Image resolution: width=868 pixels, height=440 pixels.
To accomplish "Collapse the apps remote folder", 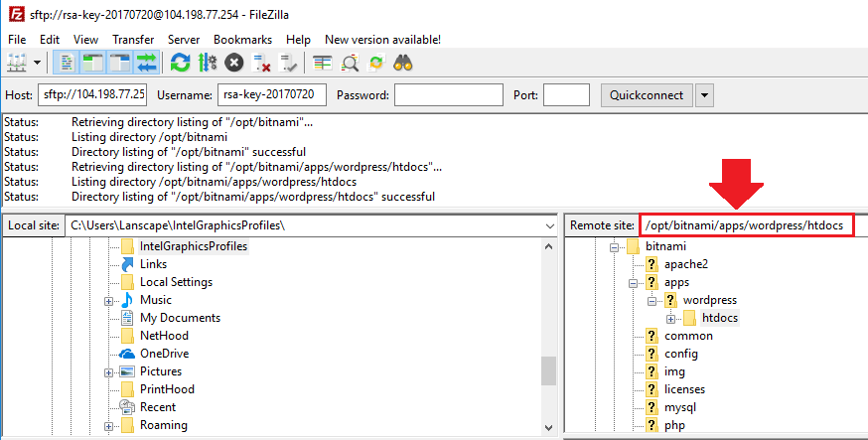I will tap(634, 284).
